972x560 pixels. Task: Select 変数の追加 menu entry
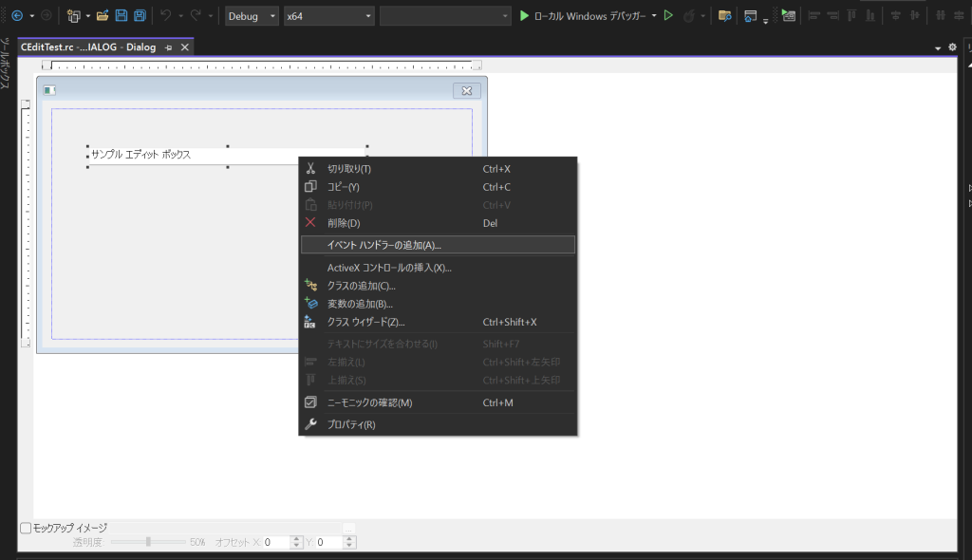click(360, 304)
